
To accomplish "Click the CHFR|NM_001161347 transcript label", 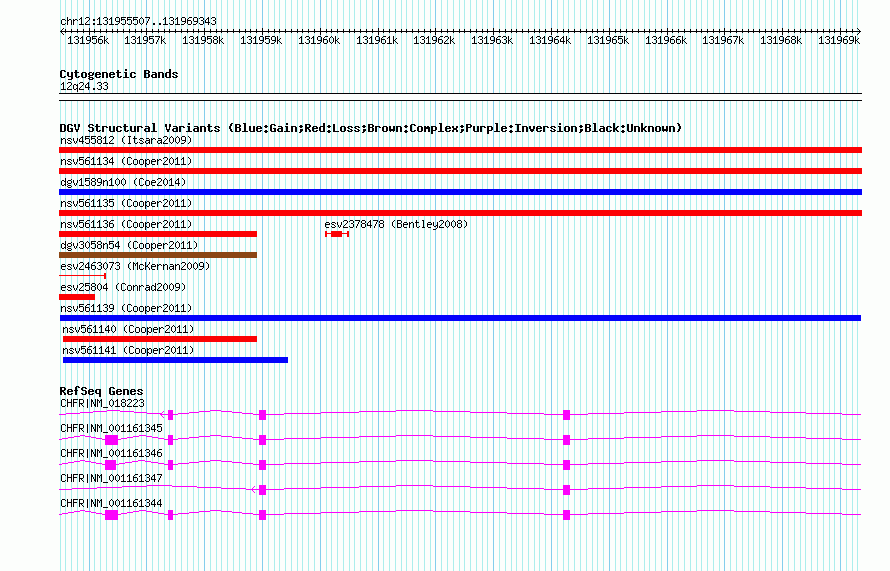I will point(111,478).
